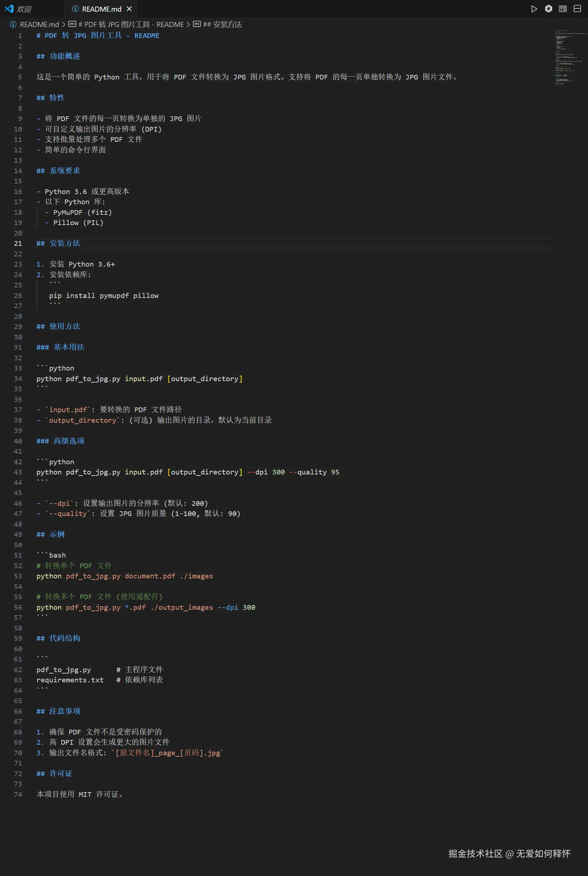Click line number 1 in the gutter
Viewport: 588px width, 876px height.
(x=20, y=36)
